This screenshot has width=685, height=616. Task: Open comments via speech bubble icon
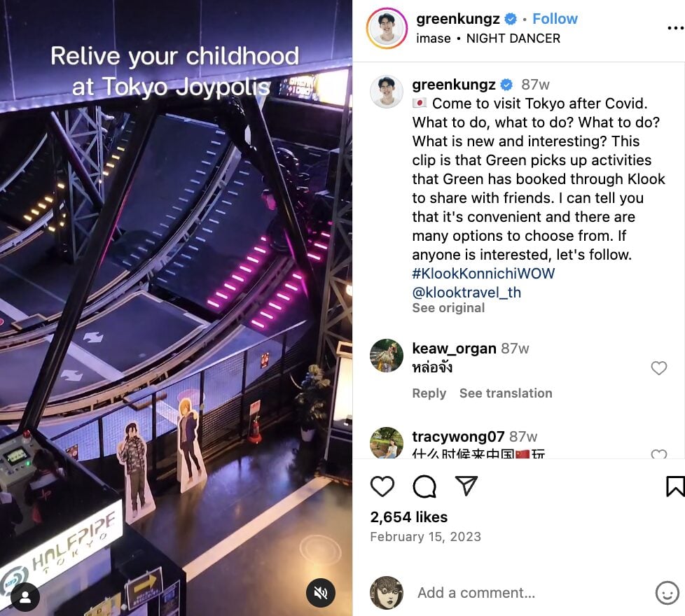coord(424,486)
